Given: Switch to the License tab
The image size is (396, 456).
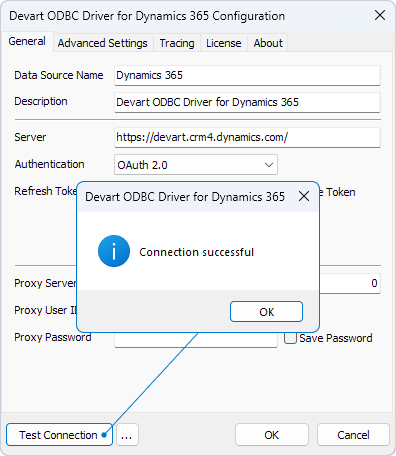Looking at the screenshot, I should [224, 43].
